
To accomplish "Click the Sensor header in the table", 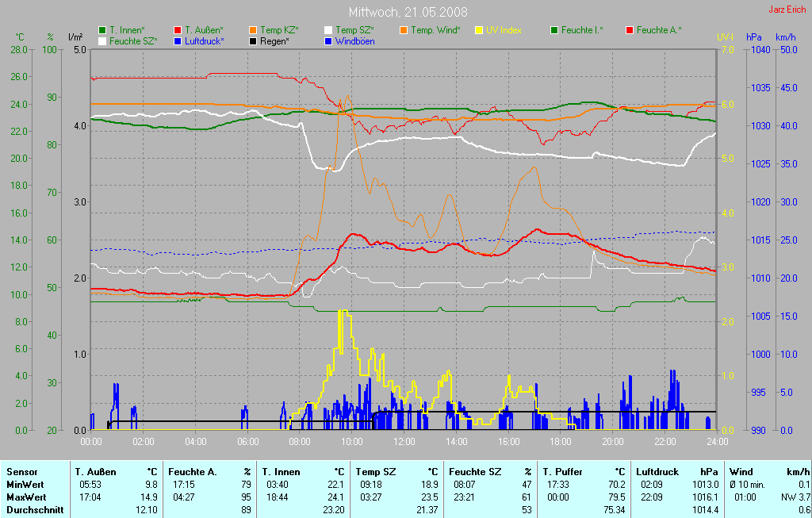I will (x=21, y=472).
